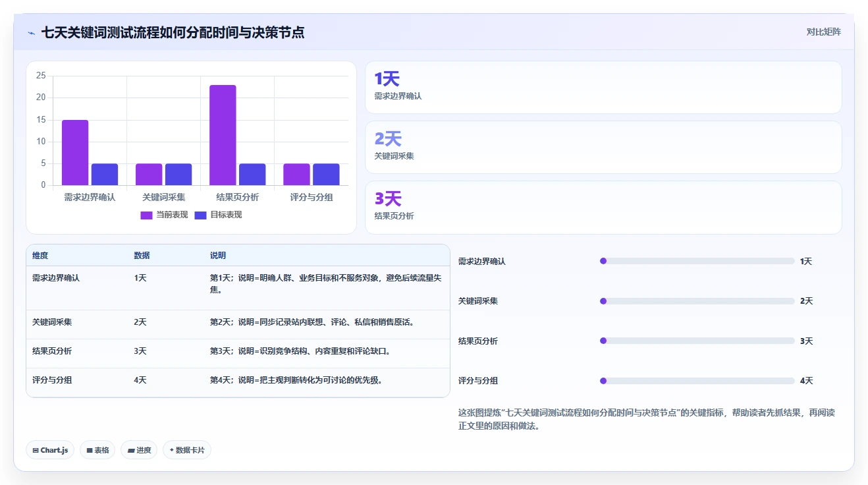Click the 关键词采集 x-axis label

163,197
